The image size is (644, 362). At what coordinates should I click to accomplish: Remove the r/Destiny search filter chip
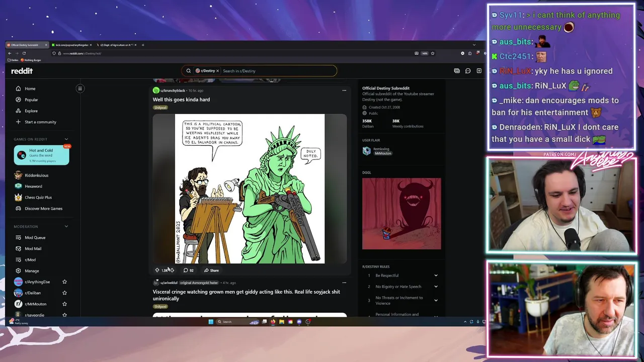tap(217, 71)
